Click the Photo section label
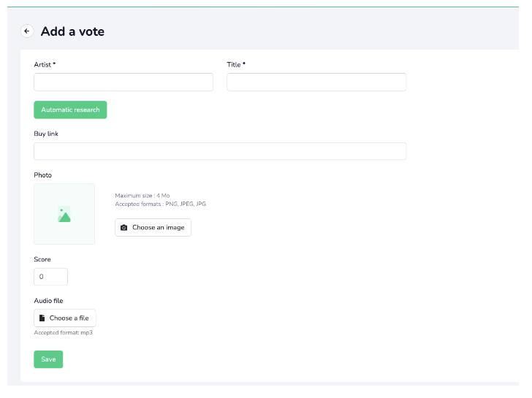The image size is (532, 398). (42, 175)
